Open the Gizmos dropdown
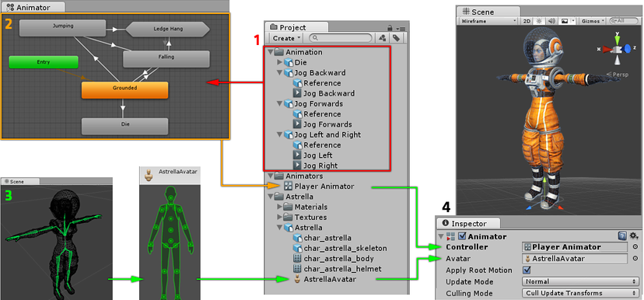Image resolution: width=644 pixels, height=300 pixels. click(x=593, y=21)
